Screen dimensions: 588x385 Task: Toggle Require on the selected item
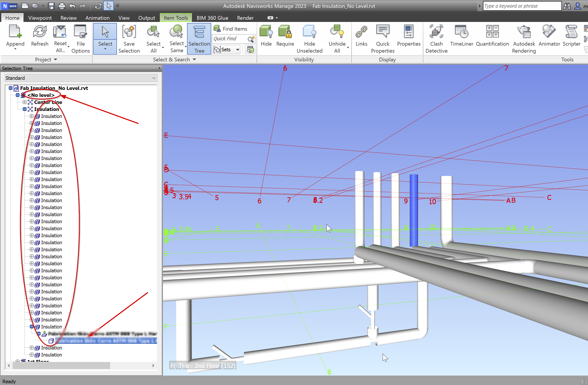click(285, 37)
